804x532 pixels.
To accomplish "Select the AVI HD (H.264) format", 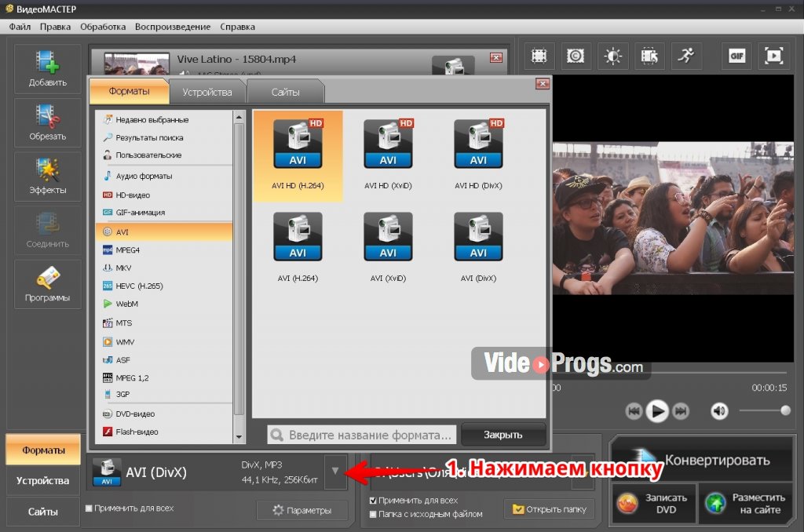I will [x=298, y=155].
